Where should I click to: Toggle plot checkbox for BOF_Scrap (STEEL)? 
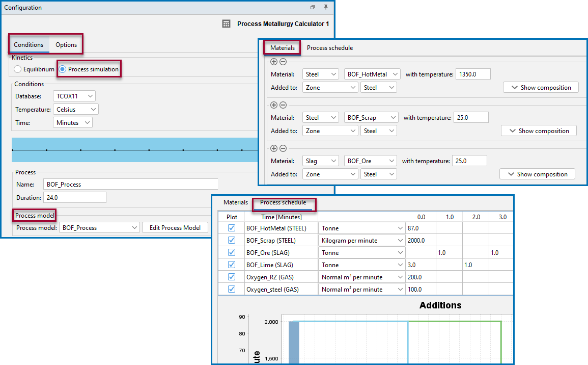[x=232, y=240]
